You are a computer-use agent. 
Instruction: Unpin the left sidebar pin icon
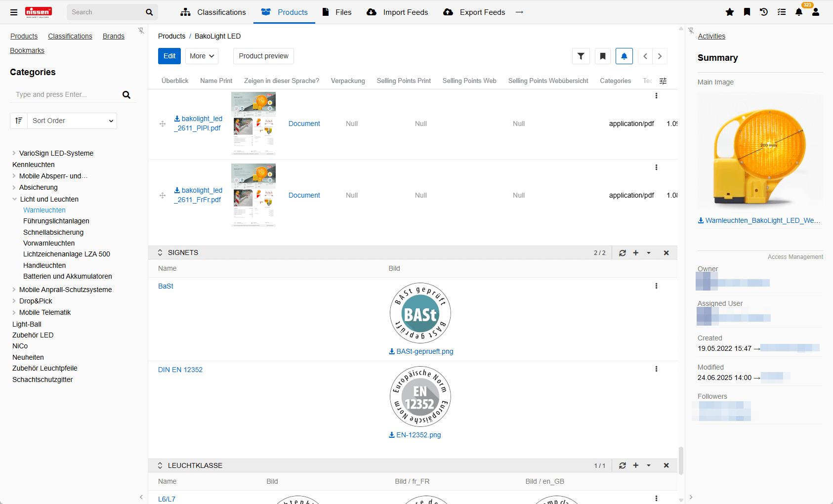coord(141,31)
